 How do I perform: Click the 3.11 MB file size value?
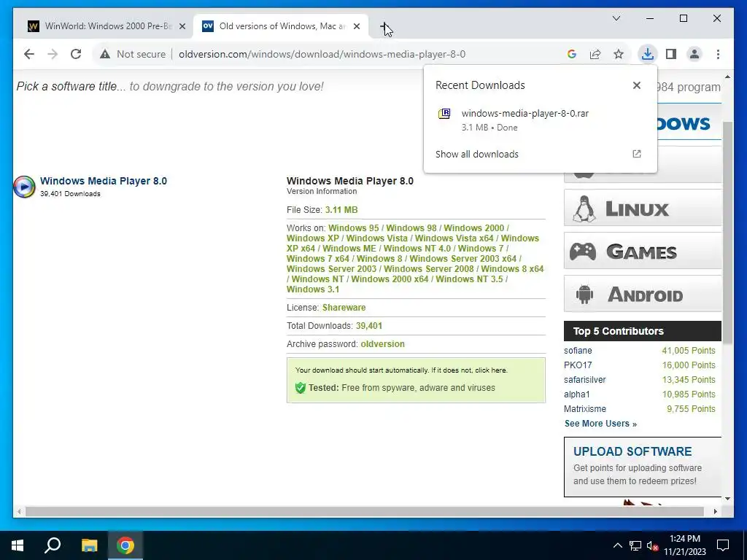[341, 210]
